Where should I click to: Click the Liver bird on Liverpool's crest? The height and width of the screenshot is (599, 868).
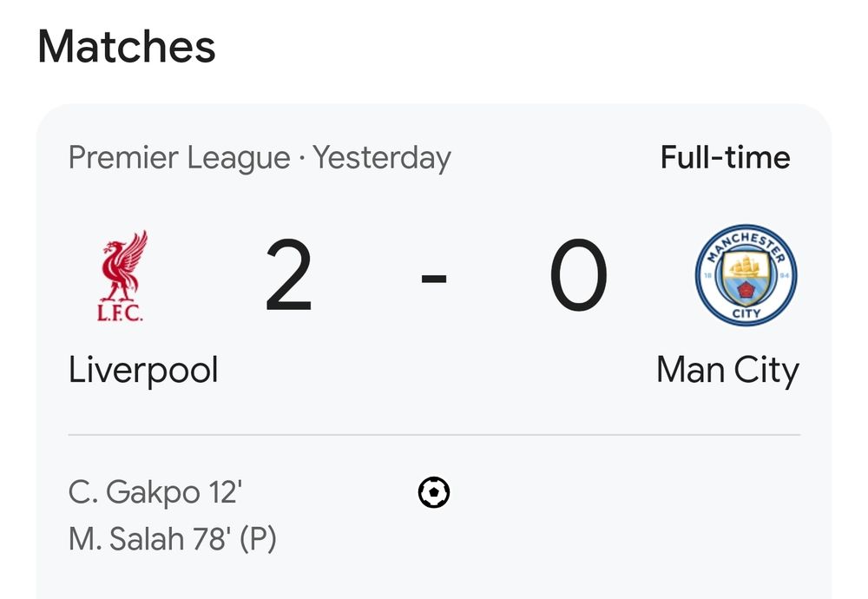[123, 265]
